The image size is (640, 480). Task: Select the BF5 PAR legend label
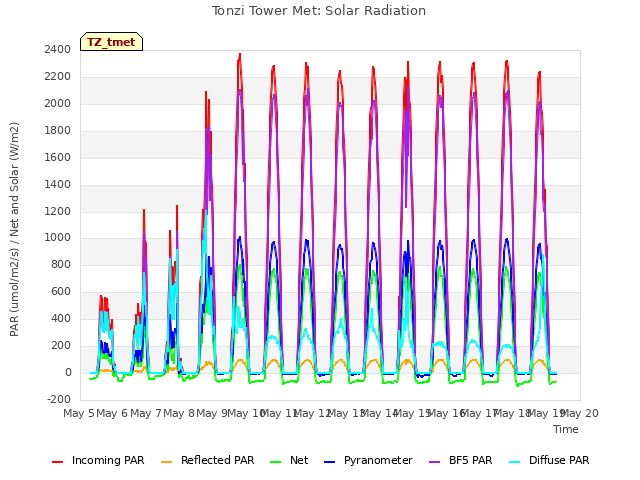point(471,460)
